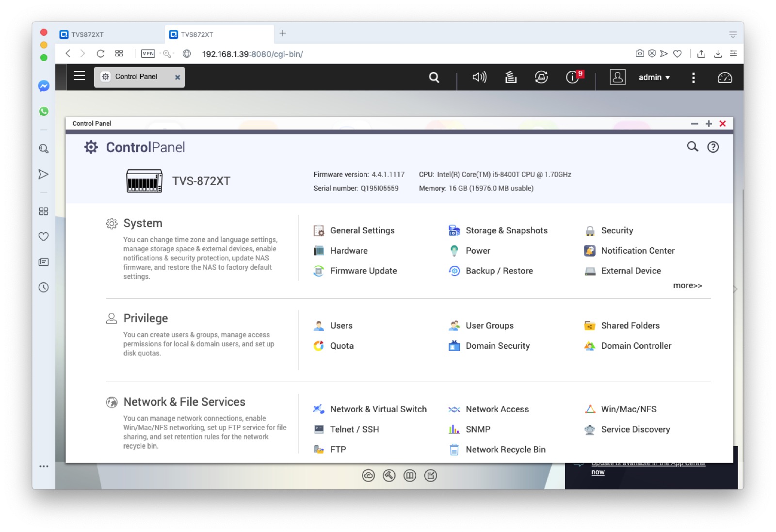Image resolution: width=776 pixels, height=532 pixels.
Task: Click the Security padlock icon
Action: pos(590,231)
